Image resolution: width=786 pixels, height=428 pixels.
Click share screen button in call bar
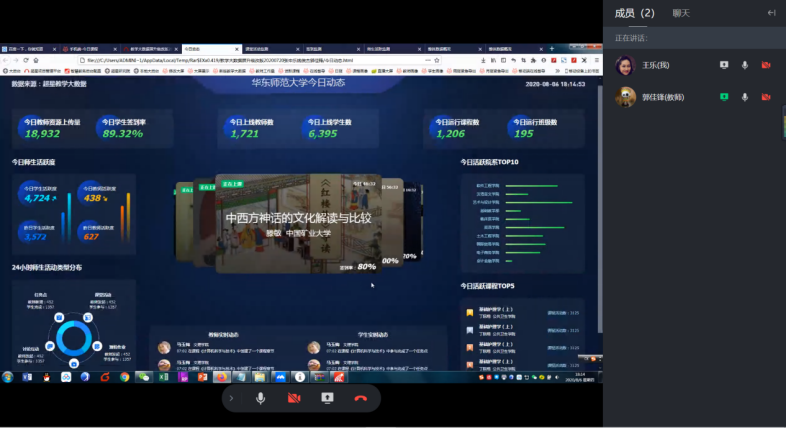pos(327,398)
